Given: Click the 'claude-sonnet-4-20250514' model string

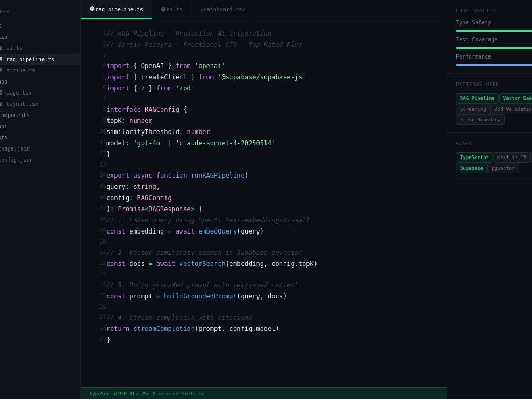Looking at the screenshot, I should pyautogui.click(x=225, y=143).
